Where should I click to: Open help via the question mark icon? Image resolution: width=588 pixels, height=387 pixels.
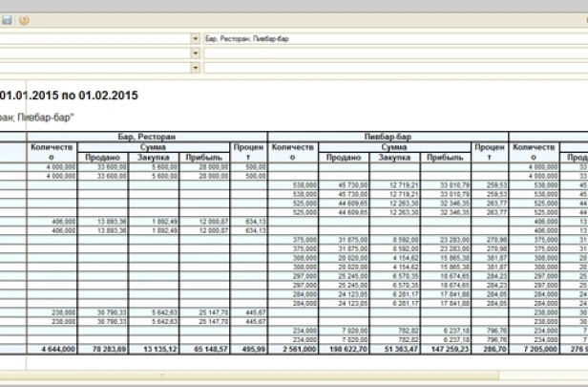click(x=24, y=19)
